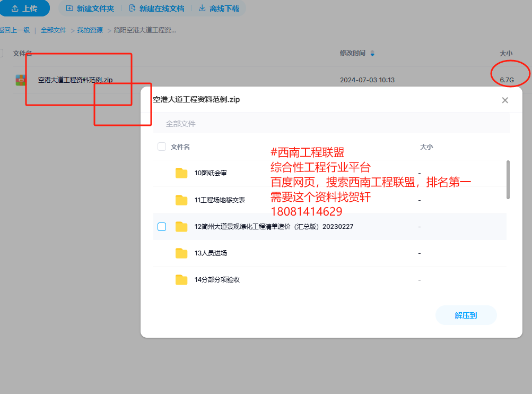Click the folder icon beside 14分部分项验收
The image size is (532, 394).
[181, 279]
